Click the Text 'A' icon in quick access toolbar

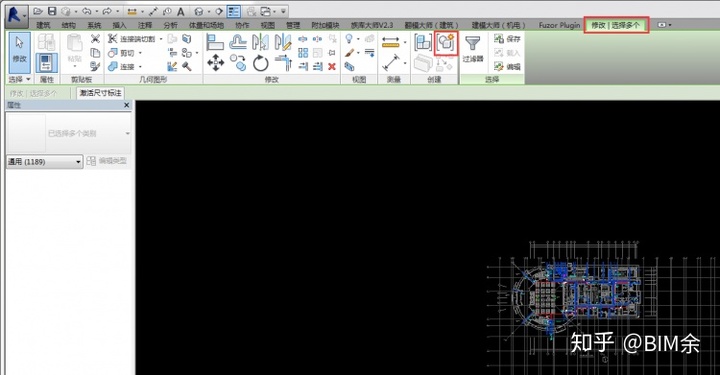[x=181, y=11]
